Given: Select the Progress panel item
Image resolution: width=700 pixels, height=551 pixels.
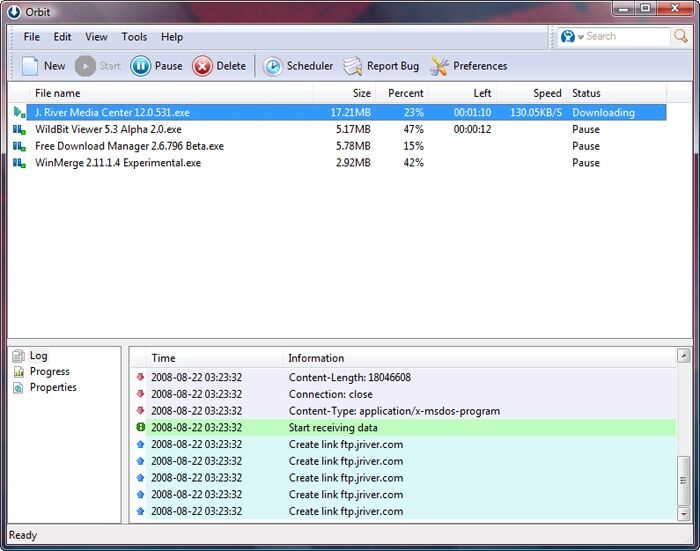Looking at the screenshot, I should [x=49, y=372].
